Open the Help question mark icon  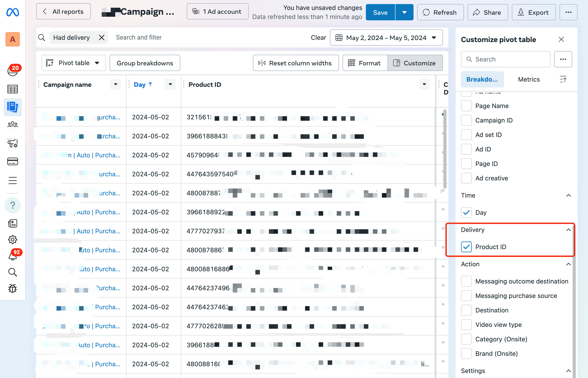(12, 205)
